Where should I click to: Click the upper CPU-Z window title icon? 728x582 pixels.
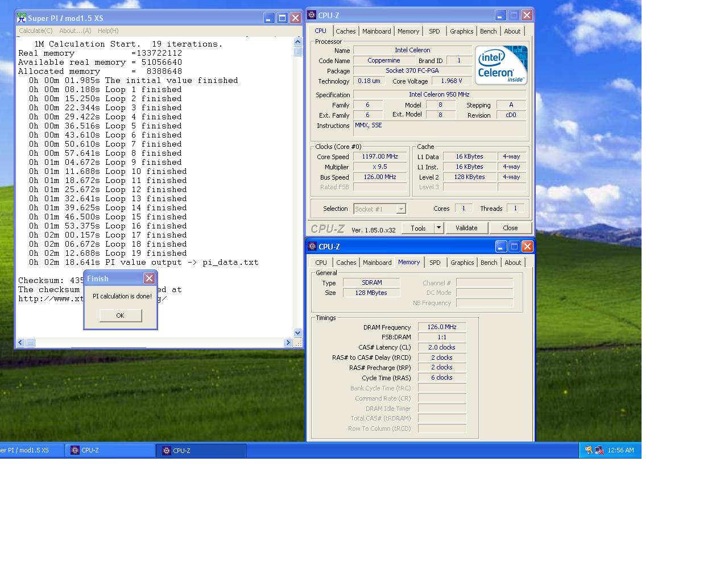click(x=312, y=15)
